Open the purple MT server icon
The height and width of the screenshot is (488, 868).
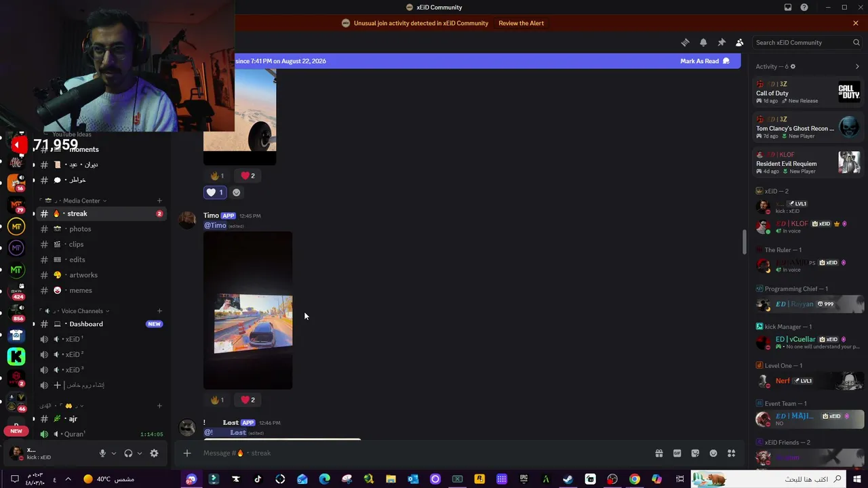tap(16, 248)
